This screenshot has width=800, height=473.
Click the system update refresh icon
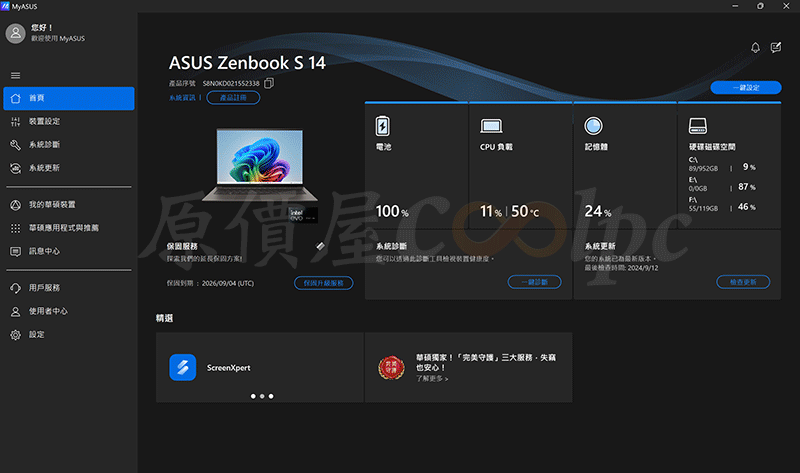[x=16, y=168]
